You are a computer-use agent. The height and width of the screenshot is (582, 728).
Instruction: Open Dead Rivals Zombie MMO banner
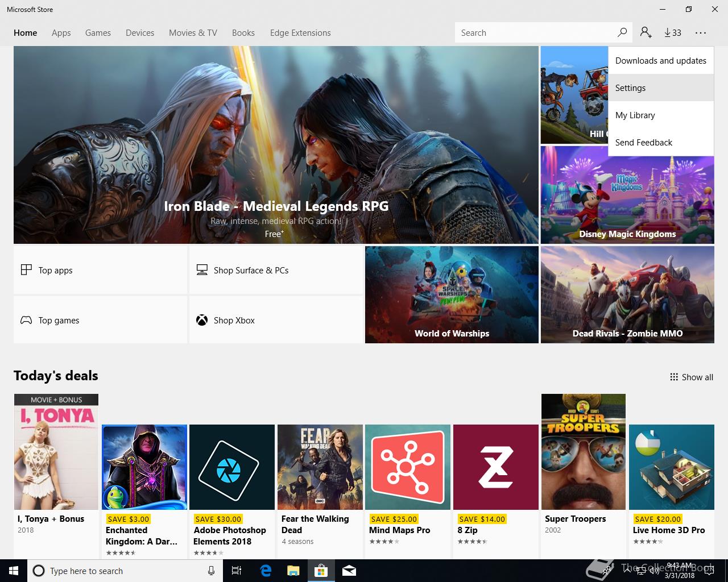tap(627, 294)
